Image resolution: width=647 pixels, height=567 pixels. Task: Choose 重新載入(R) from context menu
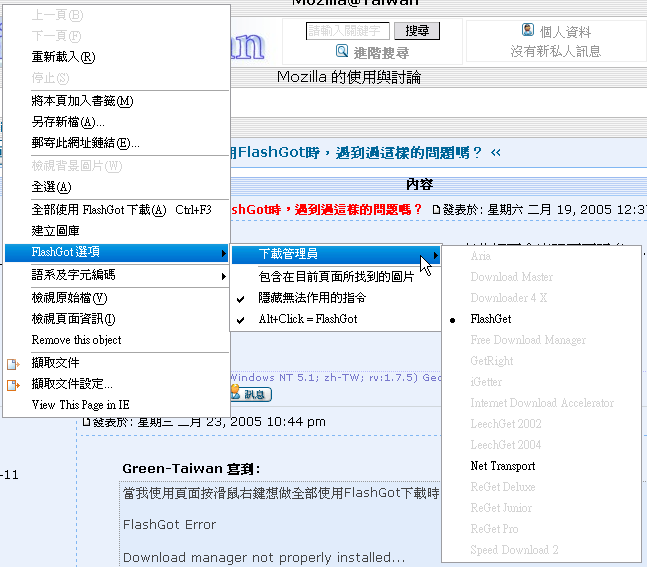(x=116, y=57)
